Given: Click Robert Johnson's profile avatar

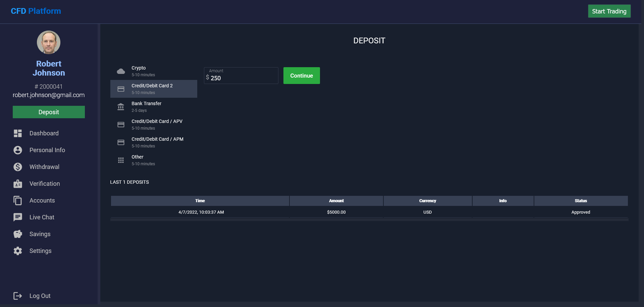Looking at the screenshot, I should (x=49, y=42).
